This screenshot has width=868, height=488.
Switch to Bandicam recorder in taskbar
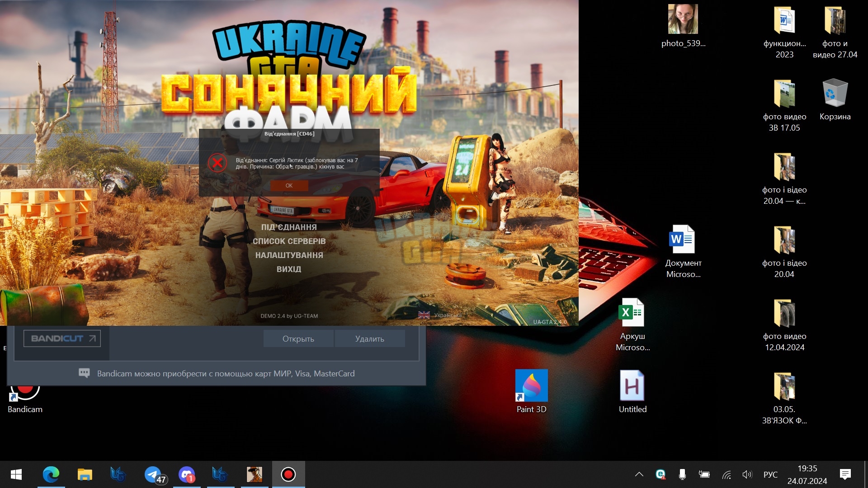[288, 474]
